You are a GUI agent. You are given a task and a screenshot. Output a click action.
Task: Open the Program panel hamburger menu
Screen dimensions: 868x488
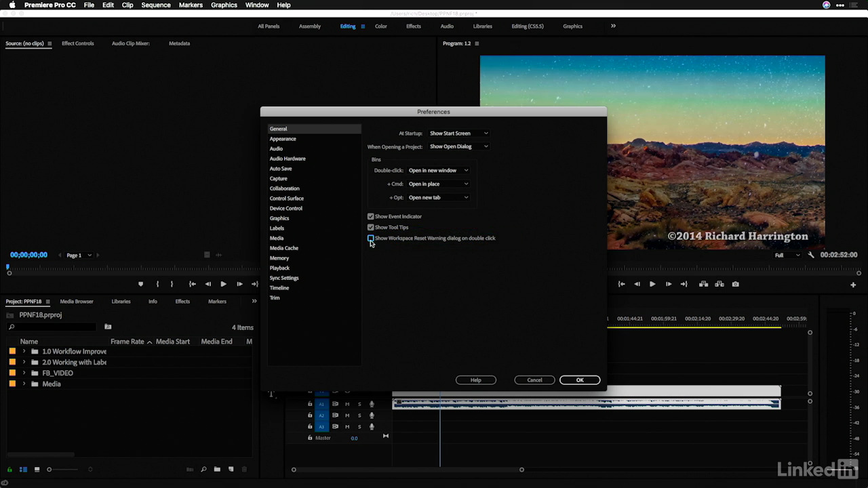(x=477, y=43)
